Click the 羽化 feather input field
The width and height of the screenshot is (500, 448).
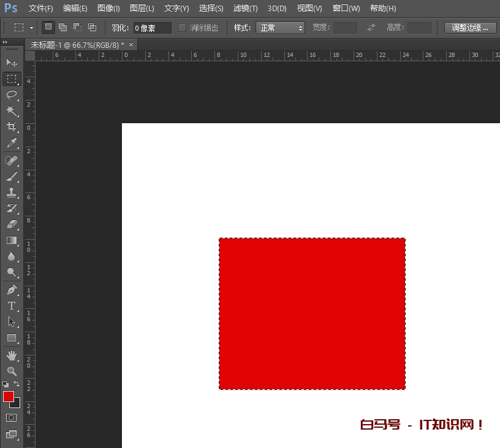(152, 28)
